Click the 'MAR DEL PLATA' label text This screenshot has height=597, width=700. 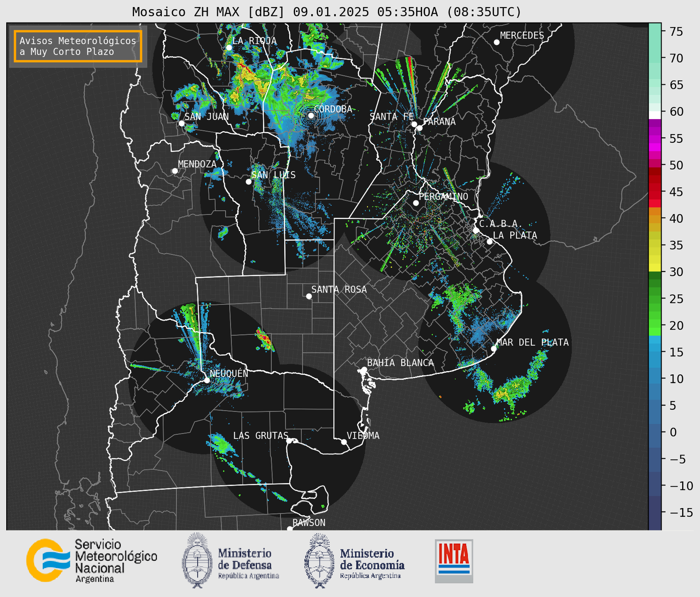coord(532,343)
